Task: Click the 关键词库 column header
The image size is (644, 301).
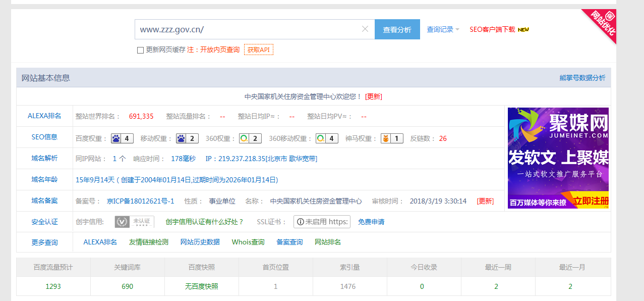Action: click(128, 267)
